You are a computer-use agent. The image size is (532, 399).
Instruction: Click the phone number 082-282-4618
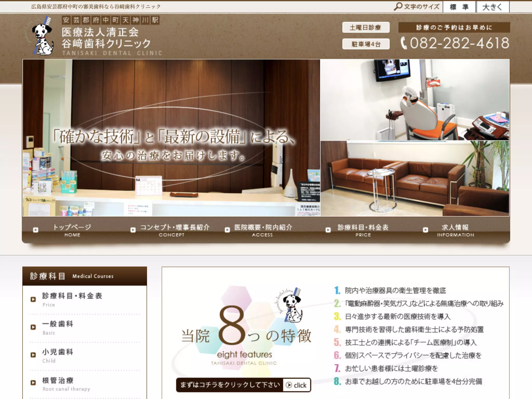coord(459,43)
